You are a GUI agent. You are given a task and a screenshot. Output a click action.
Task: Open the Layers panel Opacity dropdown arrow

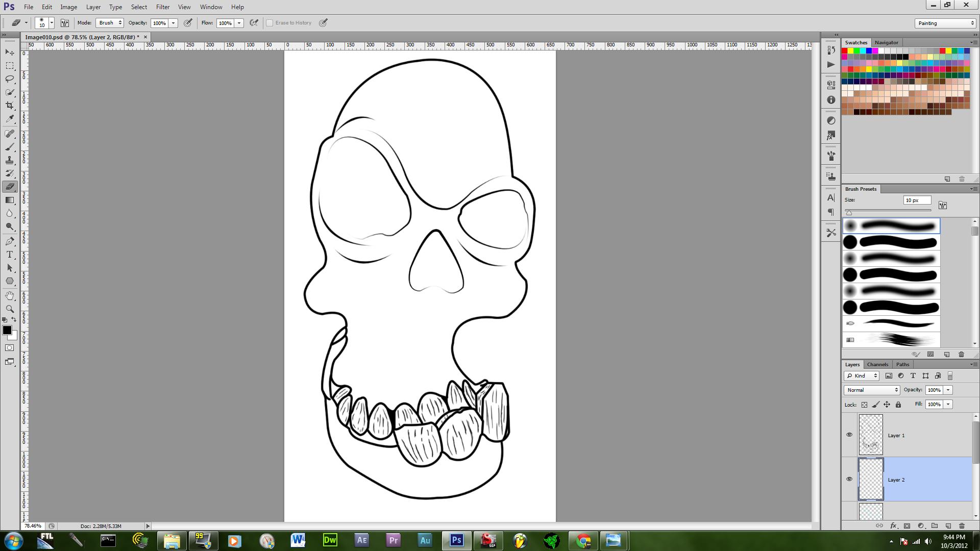point(948,390)
